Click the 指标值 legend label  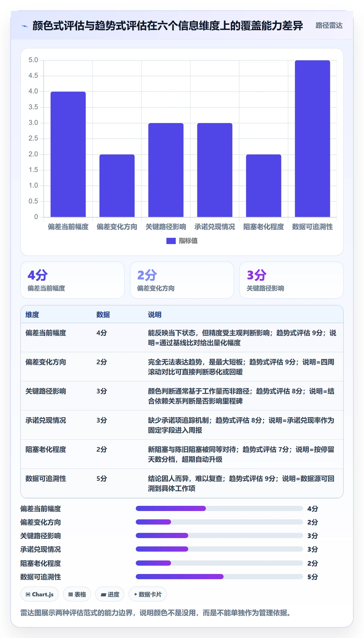click(x=188, y=241)
